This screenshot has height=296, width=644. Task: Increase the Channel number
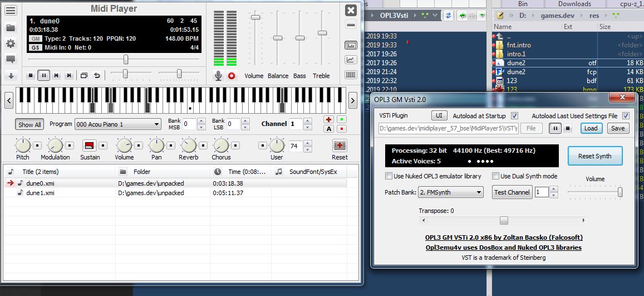[x=307, y=121]
